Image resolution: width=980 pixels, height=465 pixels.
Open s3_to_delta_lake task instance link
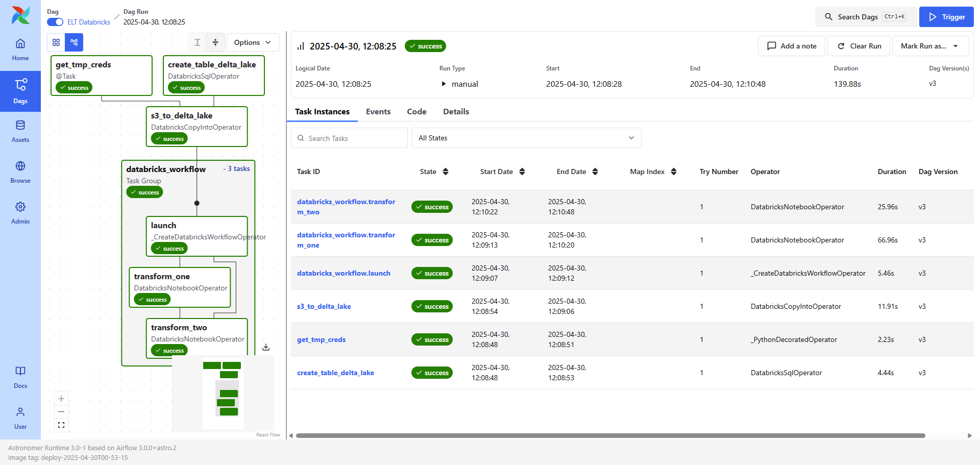click(324, 306)
